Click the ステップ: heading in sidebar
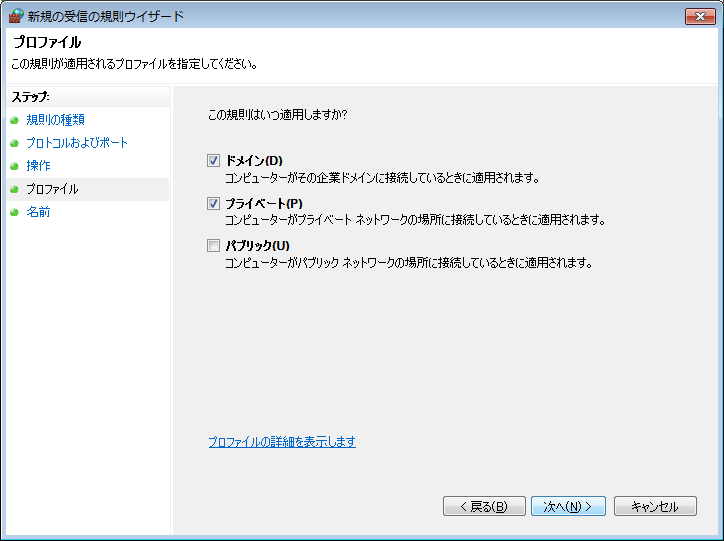The image size is (724, 541). click(30, 97)
